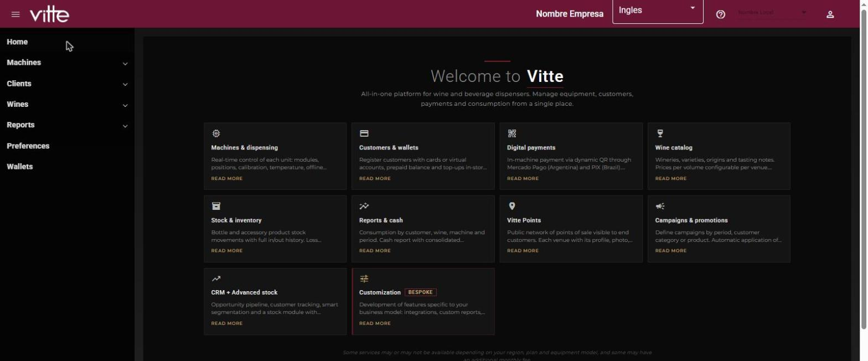Open the user account icon

pyautogui.click(x=830, y=14)
